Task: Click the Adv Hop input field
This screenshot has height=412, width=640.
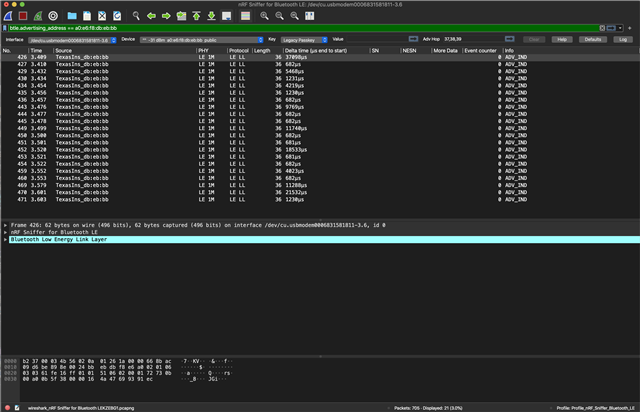Action: [473, 39]
